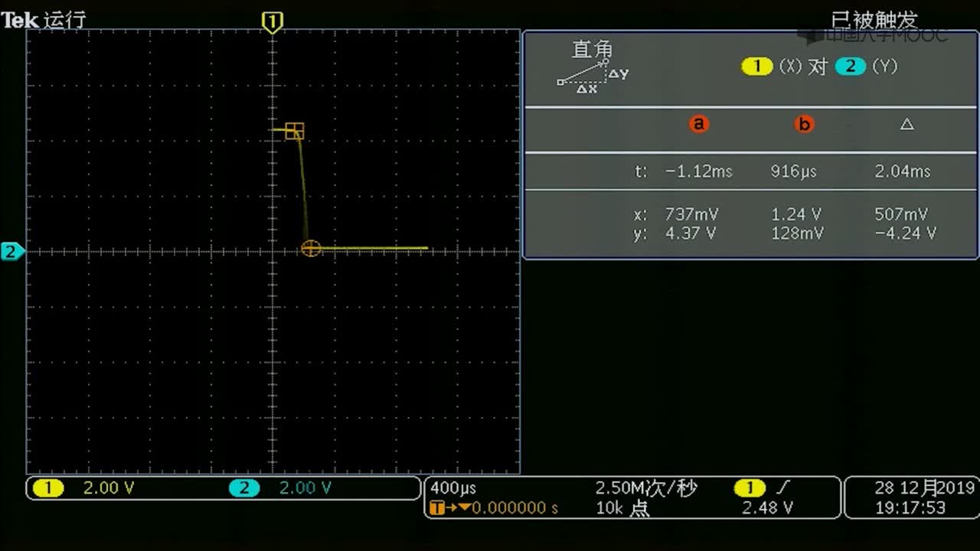This screenshot has width=980, height=551.
Task: Click the trigger delay 0.000000 s readout
Action: click(514, 508)
